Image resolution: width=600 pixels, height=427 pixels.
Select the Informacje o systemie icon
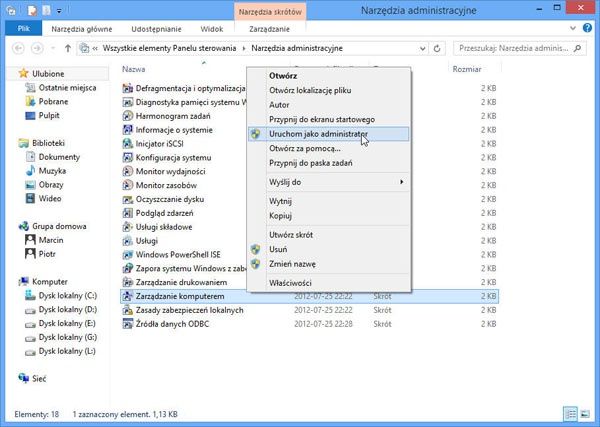click(127, 130)
